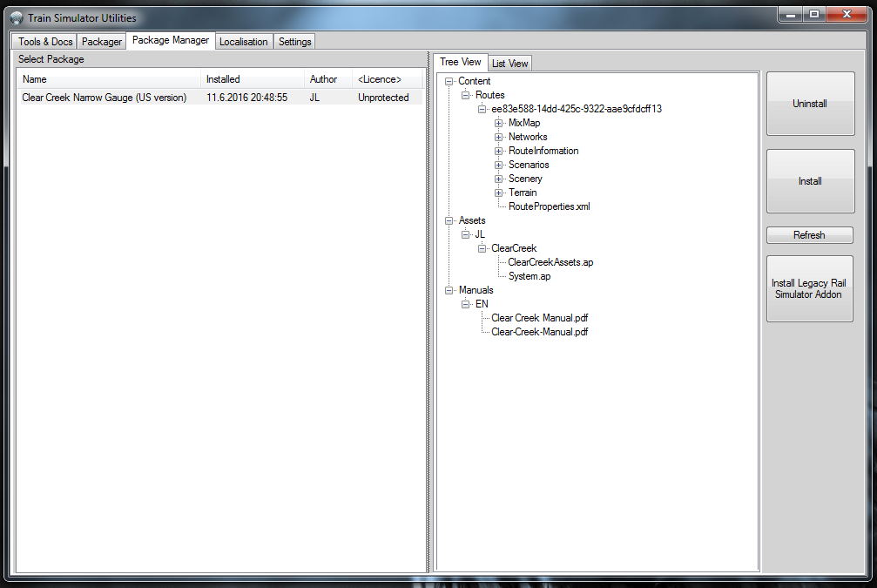Expand the Networks folder node
Image resolution: width=877 pixels, height=588 pixels.
498,137
